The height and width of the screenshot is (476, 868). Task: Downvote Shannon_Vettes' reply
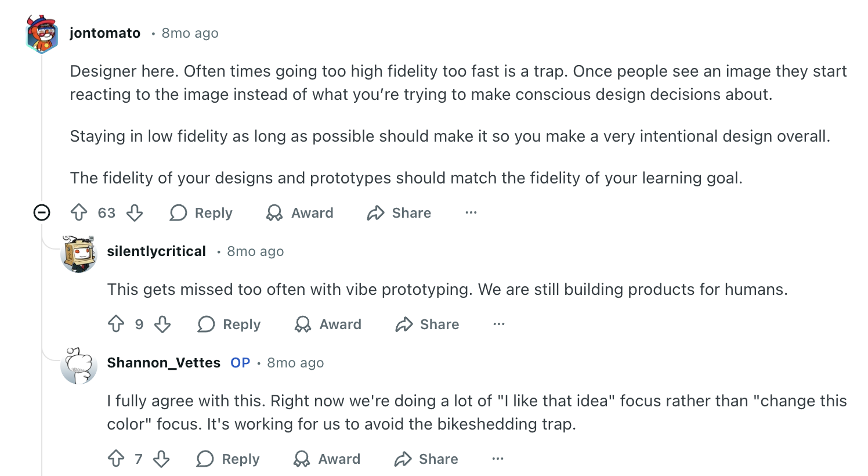161,459
